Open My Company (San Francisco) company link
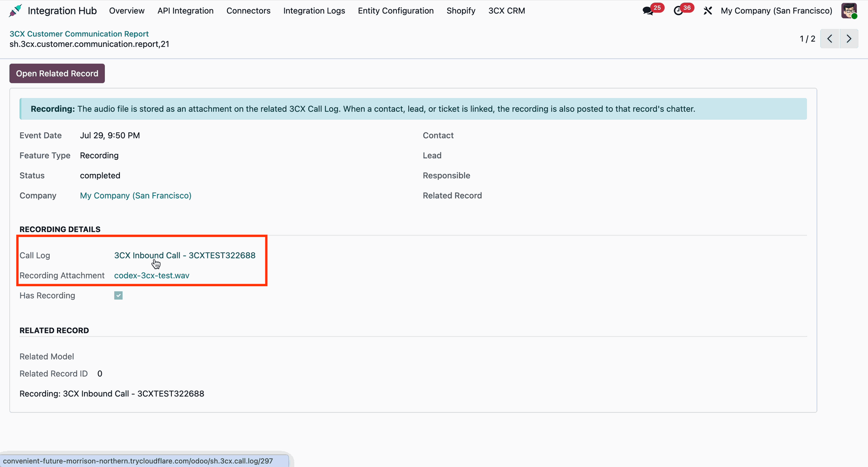Image resolution: width=868 pixels, height=467 pixels. [136, 196]
